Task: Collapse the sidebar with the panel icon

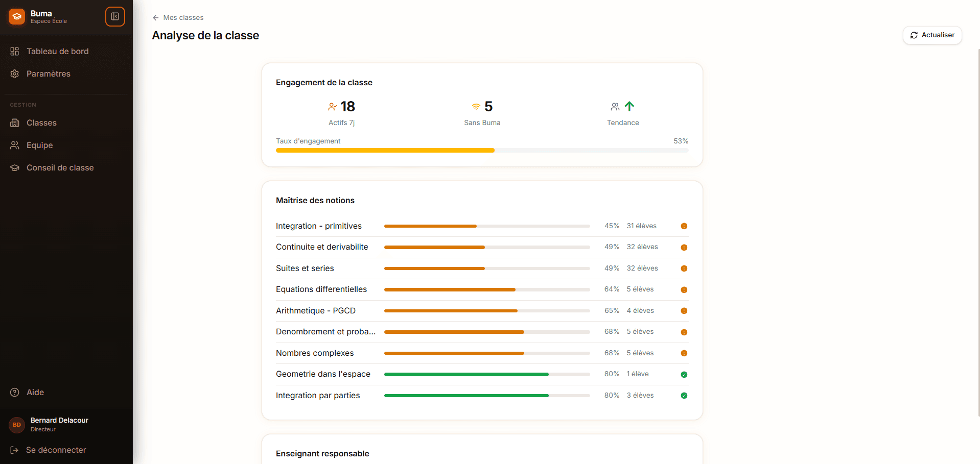Action: click(x=115, y=17)
